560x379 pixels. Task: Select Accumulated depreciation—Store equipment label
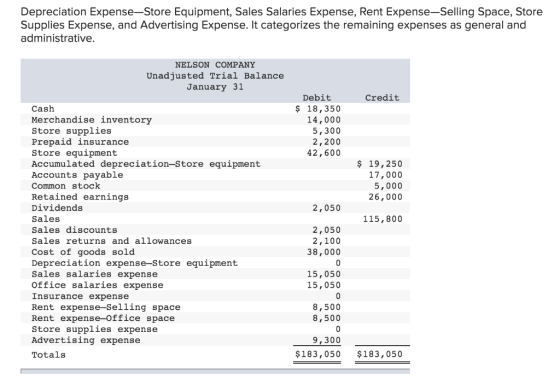[146, 164]
